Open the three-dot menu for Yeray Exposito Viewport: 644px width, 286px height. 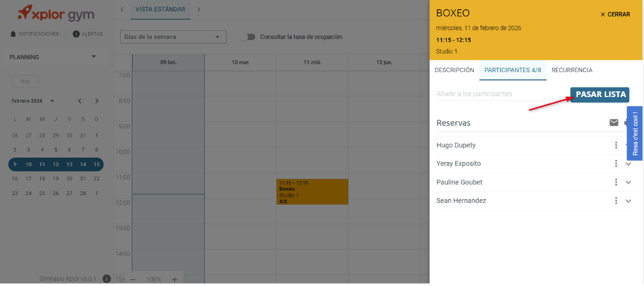click(616, 164)
